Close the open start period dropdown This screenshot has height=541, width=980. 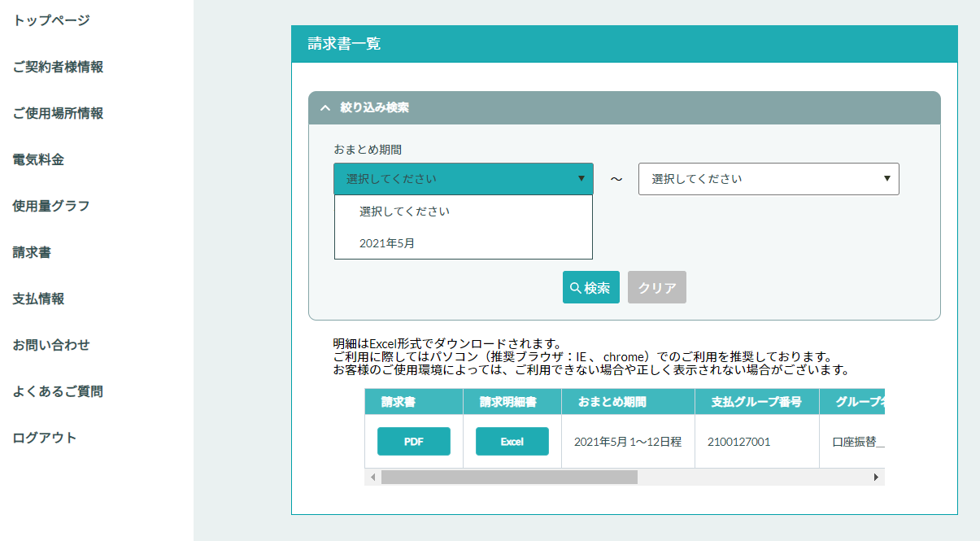pos(463,179)
